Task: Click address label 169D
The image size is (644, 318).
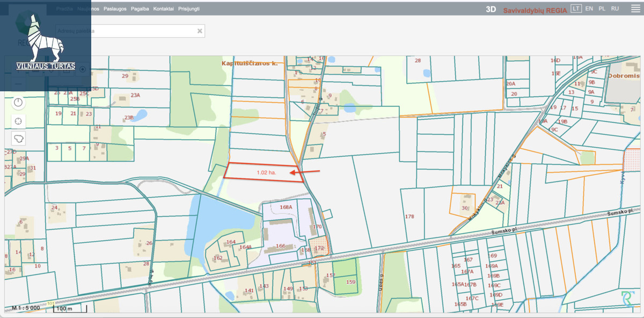Action: pyautogui.click(x=496, y=294)
